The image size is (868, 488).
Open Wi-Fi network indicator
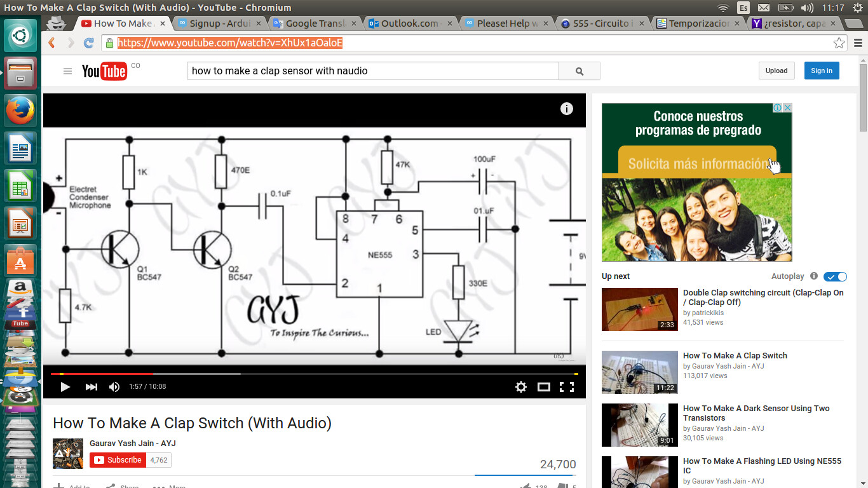click(x=722, y=8)
